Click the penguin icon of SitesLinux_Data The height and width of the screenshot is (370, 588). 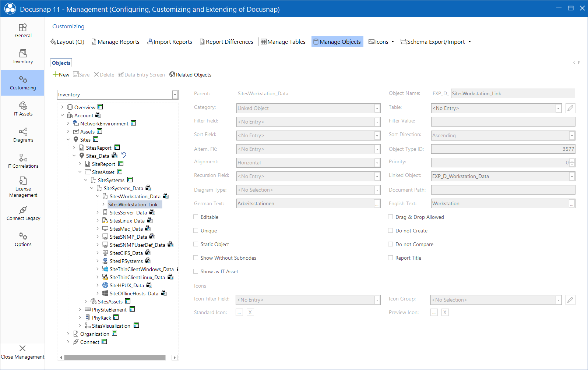[x=105, y=220]
